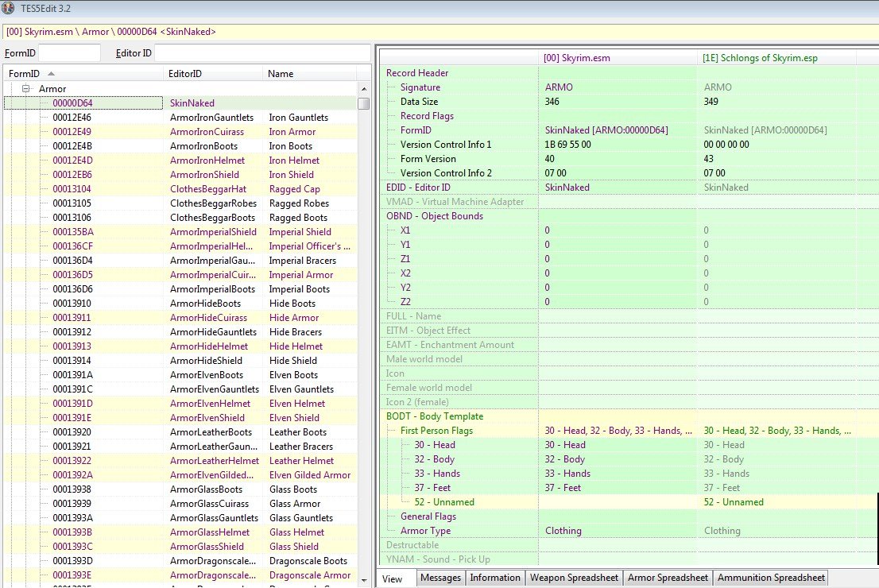Select record 00013939 ArmorGlassCuirass
Image resolution: width=879 pixels, height=588 pixels.
180,504
